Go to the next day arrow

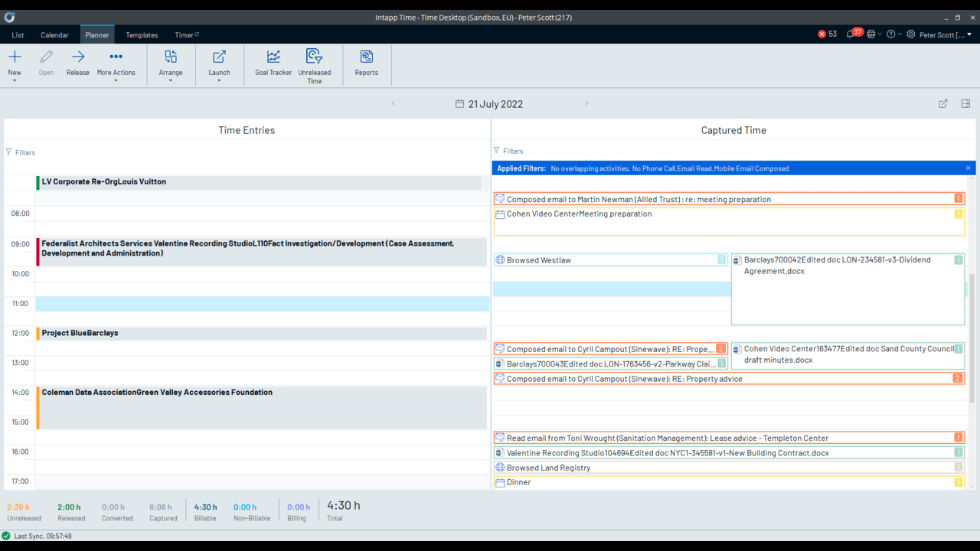(586, 103)
